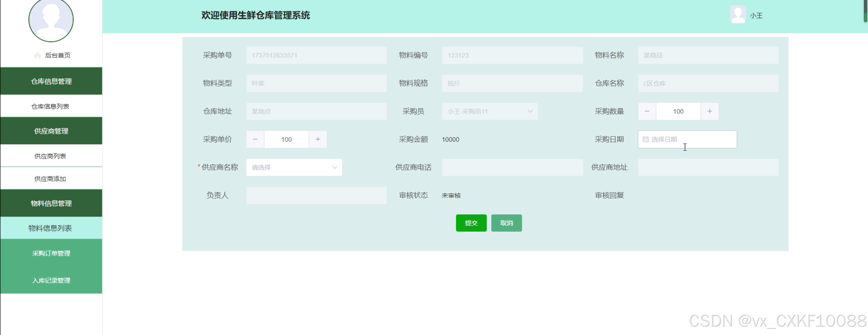Open 采购订单管理 in the sidebar
This screenshot has height=335, width=868.
[x=51, y=253]
